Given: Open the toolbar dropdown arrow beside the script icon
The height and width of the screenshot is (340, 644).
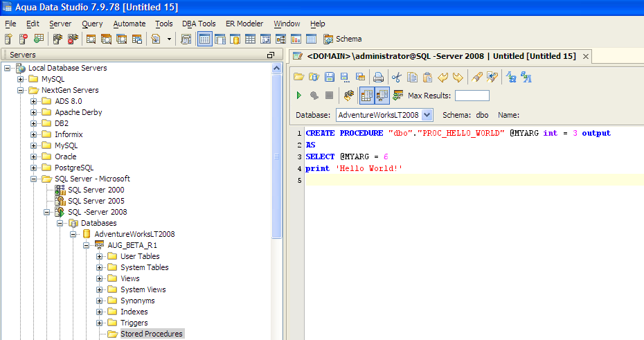Looking at the screenshot, I should [x=169, y=39].
